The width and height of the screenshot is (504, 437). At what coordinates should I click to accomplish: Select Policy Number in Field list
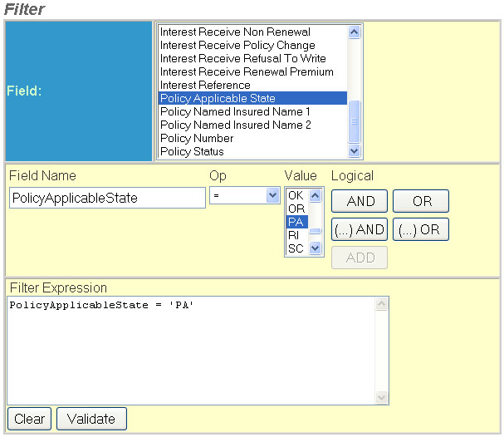tap(197, 138)
